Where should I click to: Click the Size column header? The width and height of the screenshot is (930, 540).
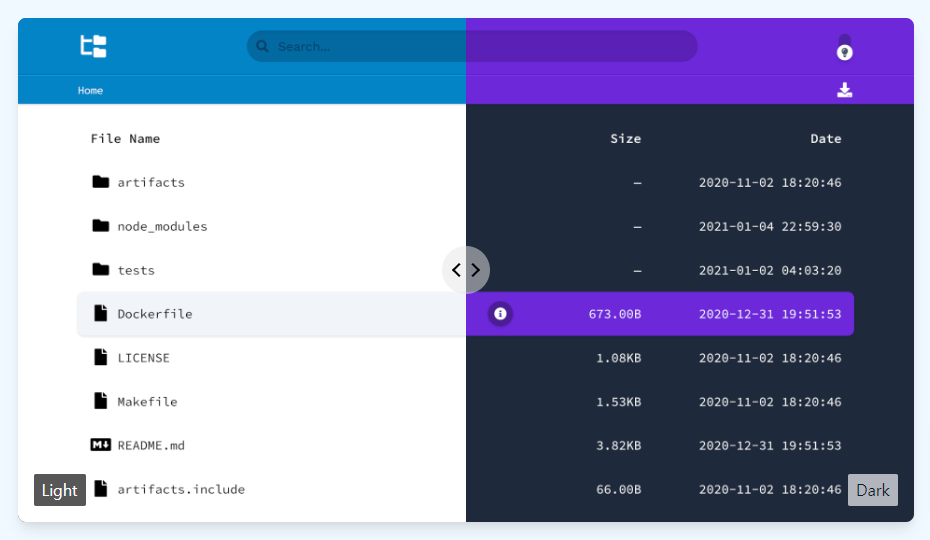coord(626,139)
